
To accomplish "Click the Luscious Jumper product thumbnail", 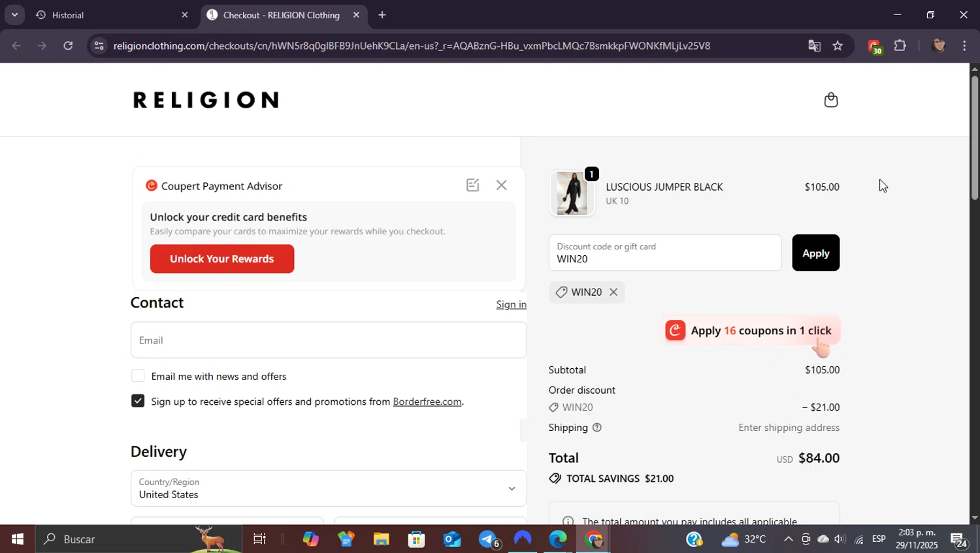I will click(572, 194).
